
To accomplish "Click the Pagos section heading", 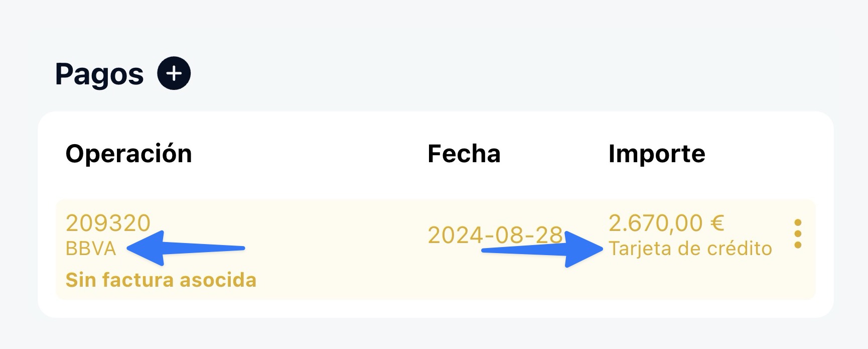I will 99,74.
